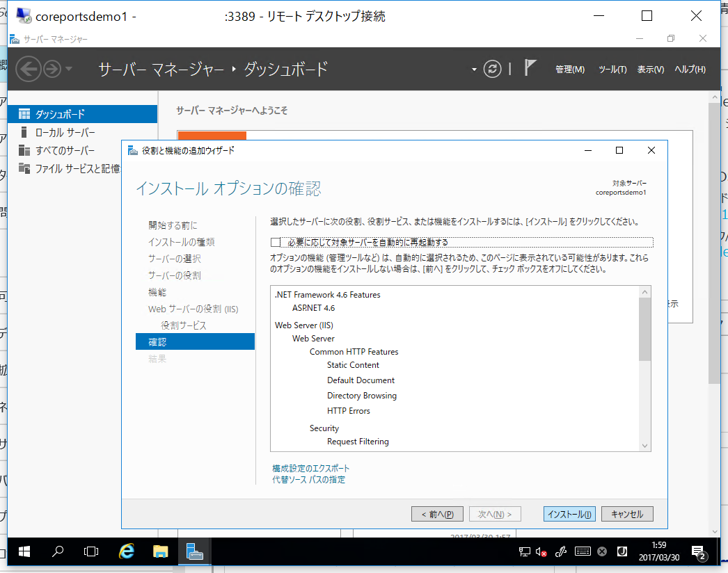728x573 pixels.
Task: Click Server Manager taskbar icon
Action: (x=195, y=551)
